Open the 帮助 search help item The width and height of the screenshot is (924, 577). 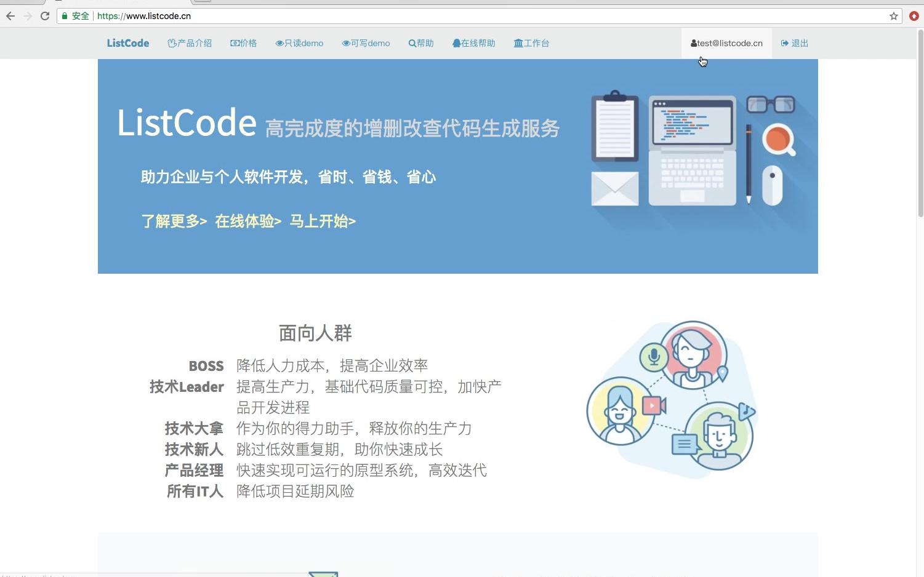pyautogui.click(x=421, y=43)
